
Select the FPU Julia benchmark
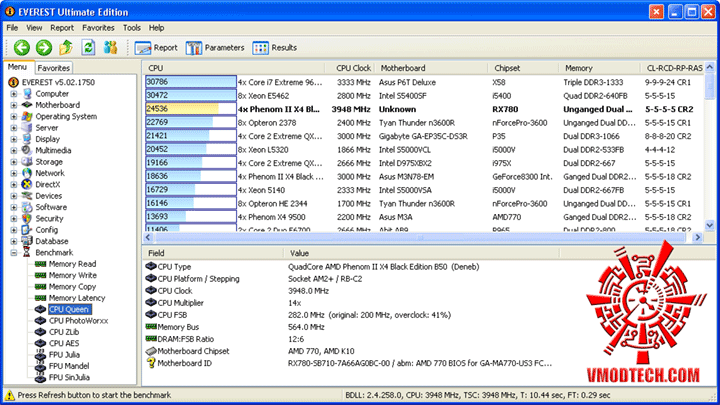64,354
